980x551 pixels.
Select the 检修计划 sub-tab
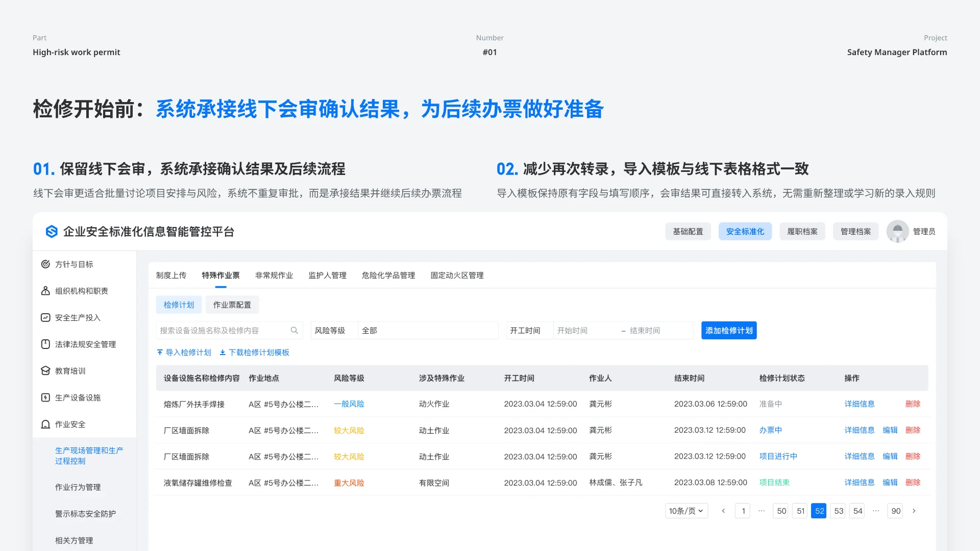coord(179,305)
